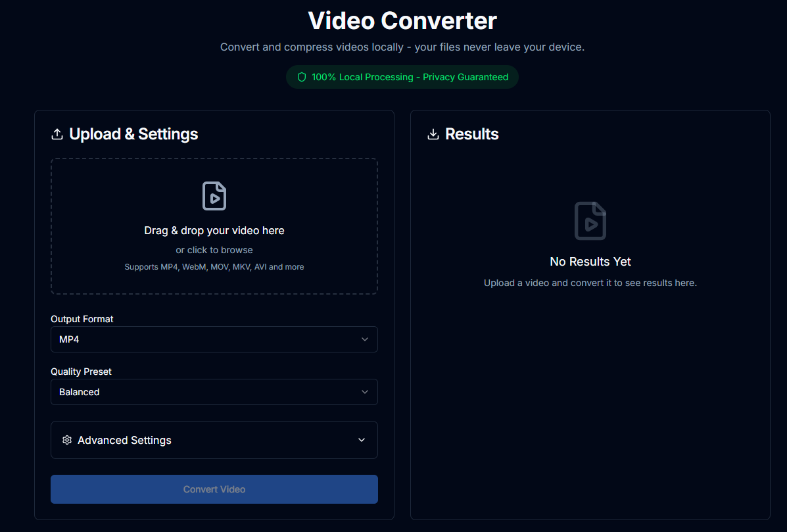Click the upload icon beside Upload & Settings
This screenshot has height=532, width=787.
point(57,133)
